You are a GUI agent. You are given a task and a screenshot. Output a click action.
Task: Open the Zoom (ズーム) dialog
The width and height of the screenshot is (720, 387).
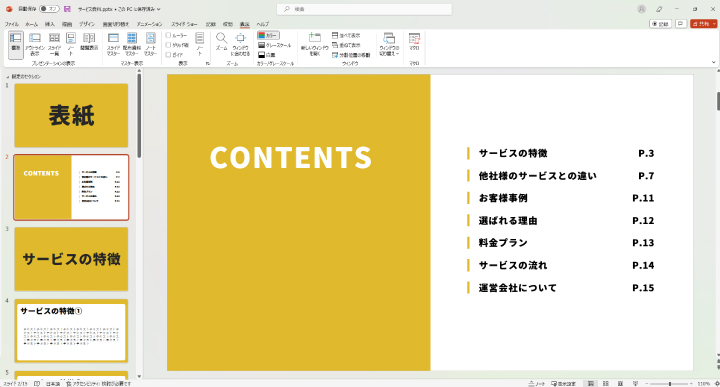point(221,42)
